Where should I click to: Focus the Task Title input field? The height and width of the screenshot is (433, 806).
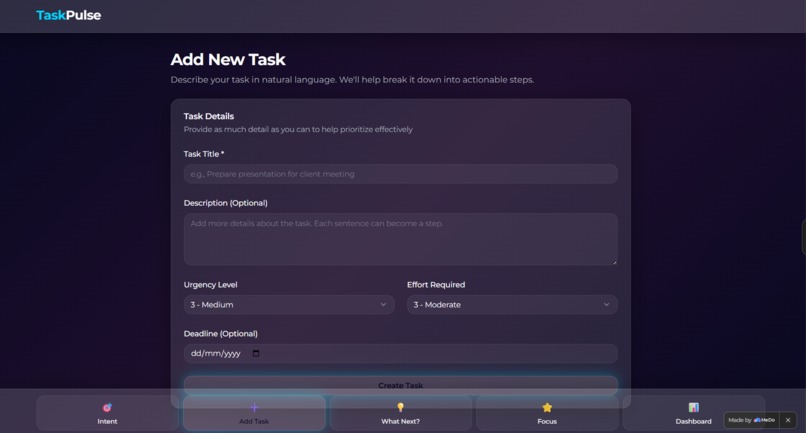(400, 174)
